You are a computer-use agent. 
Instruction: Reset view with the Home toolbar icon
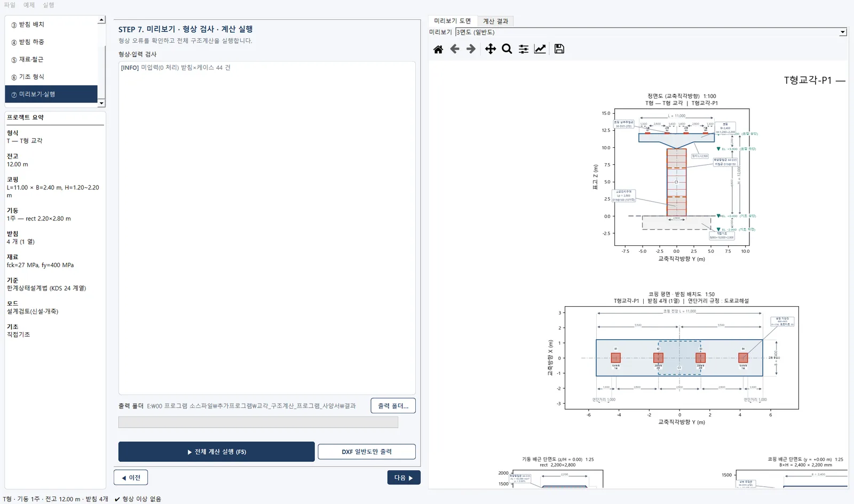tap(438, 49)
